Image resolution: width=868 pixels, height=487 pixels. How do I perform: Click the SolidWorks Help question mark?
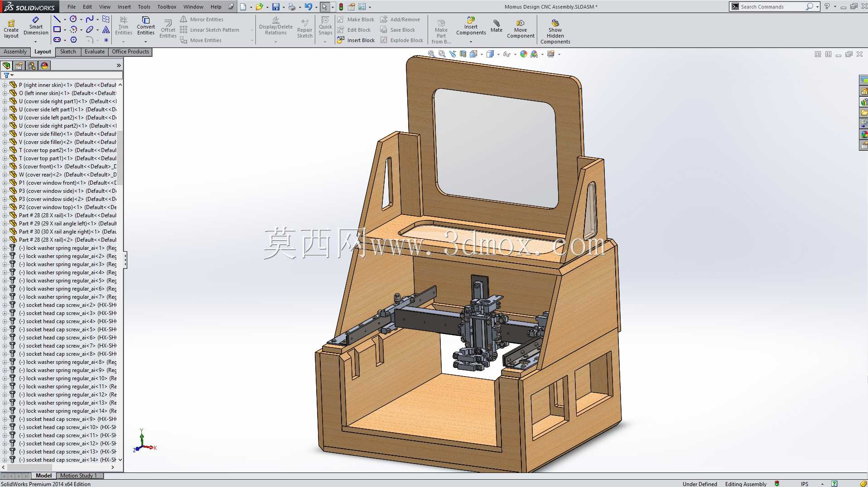(x=827, y=6)
